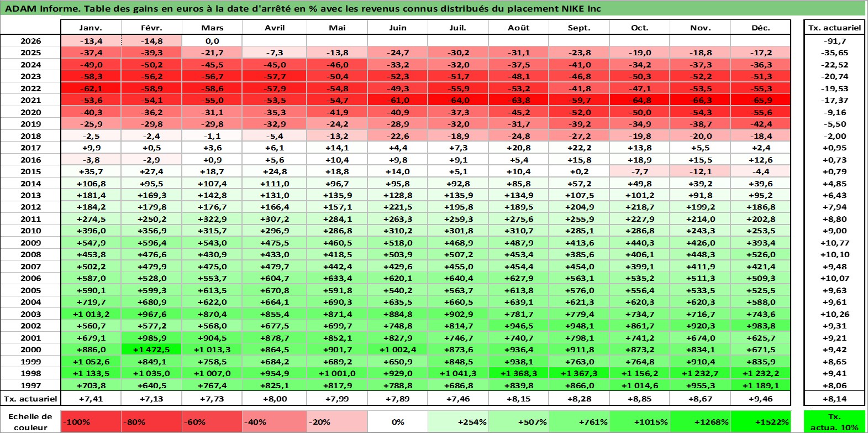Click the cell with value +322,9
868x433 pixels.
[x=212, y=219]
